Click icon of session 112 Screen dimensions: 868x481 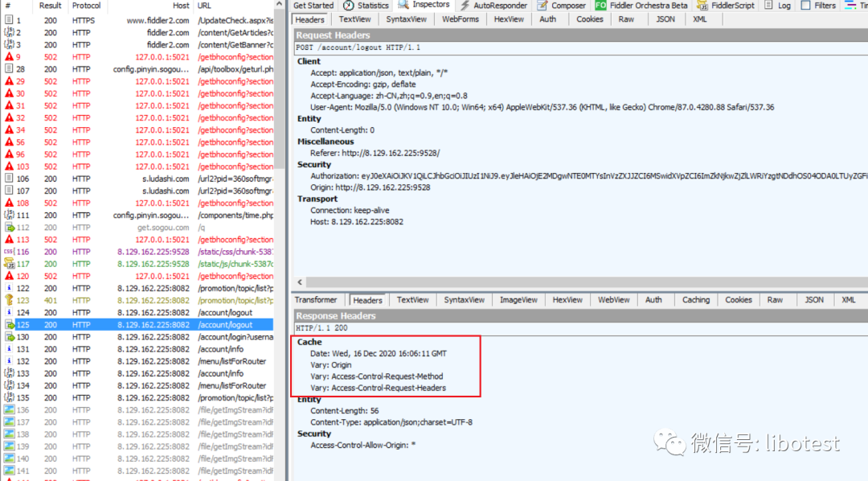[x=9, y=227]
